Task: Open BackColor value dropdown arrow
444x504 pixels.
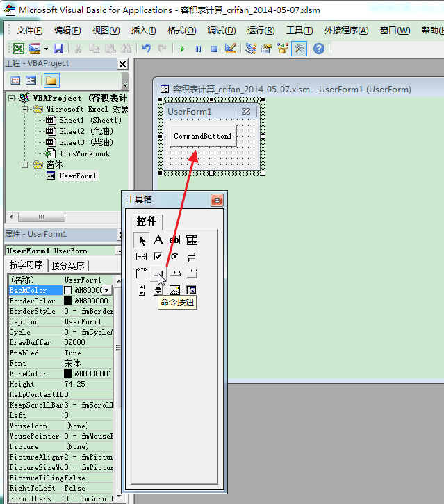Action: 107,290
